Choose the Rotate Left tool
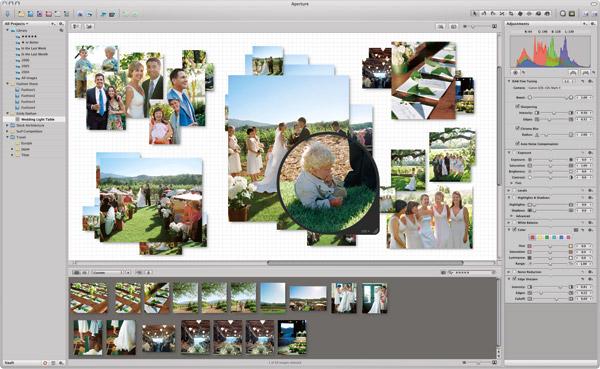Image resolution: width=600 pixels, height=369 pixels. (x=484, y=14)
